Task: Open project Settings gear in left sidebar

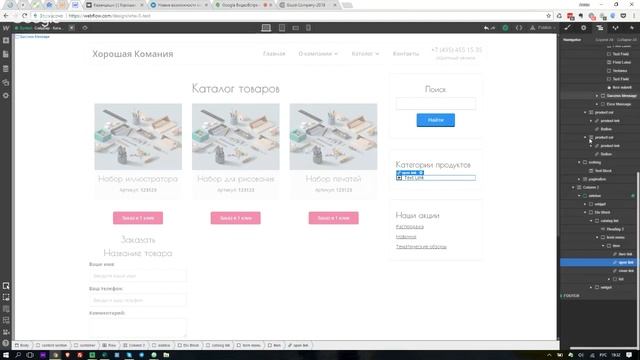Action: coord(6,96)
